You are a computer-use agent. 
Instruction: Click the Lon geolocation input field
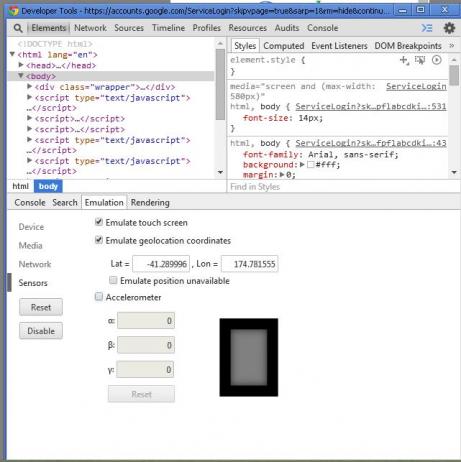pos(250,264)
